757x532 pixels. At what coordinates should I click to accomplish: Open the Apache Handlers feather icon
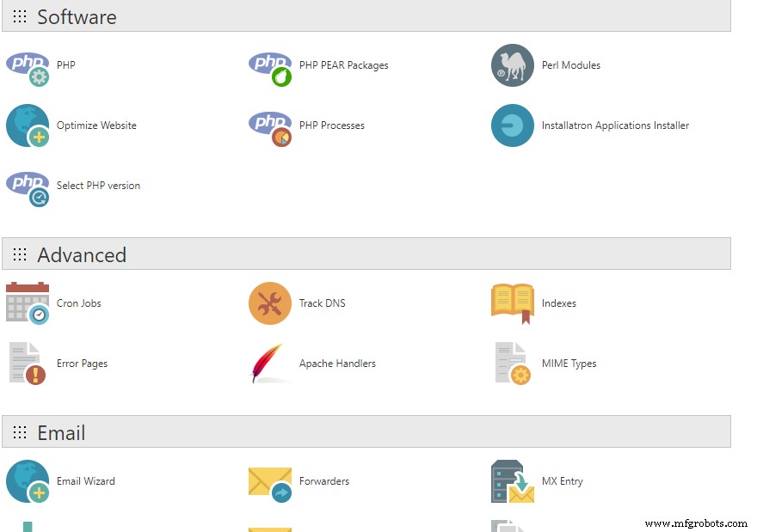[268, 364]
